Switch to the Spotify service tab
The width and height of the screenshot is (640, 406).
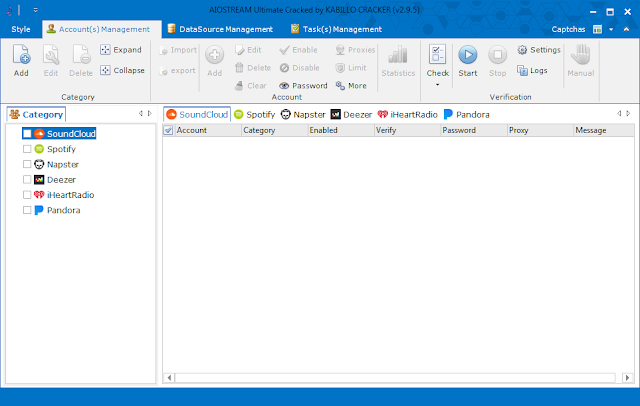(x=255, y=115)
